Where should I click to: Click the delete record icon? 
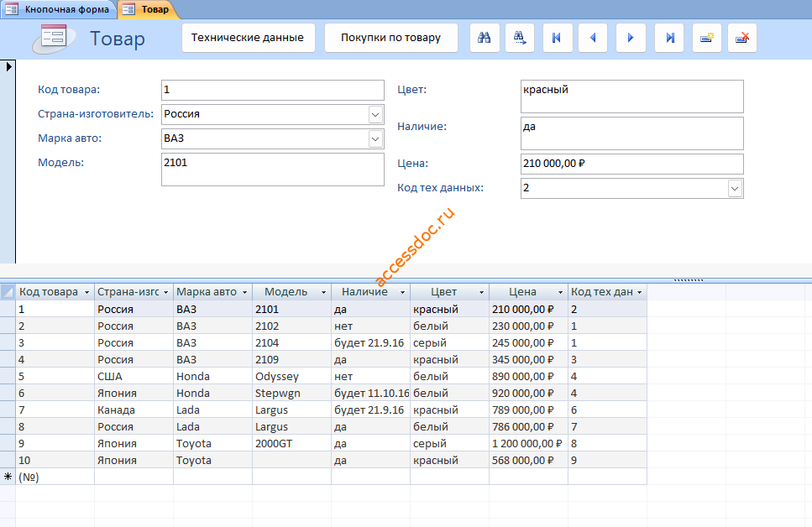[x=742, y=38]
